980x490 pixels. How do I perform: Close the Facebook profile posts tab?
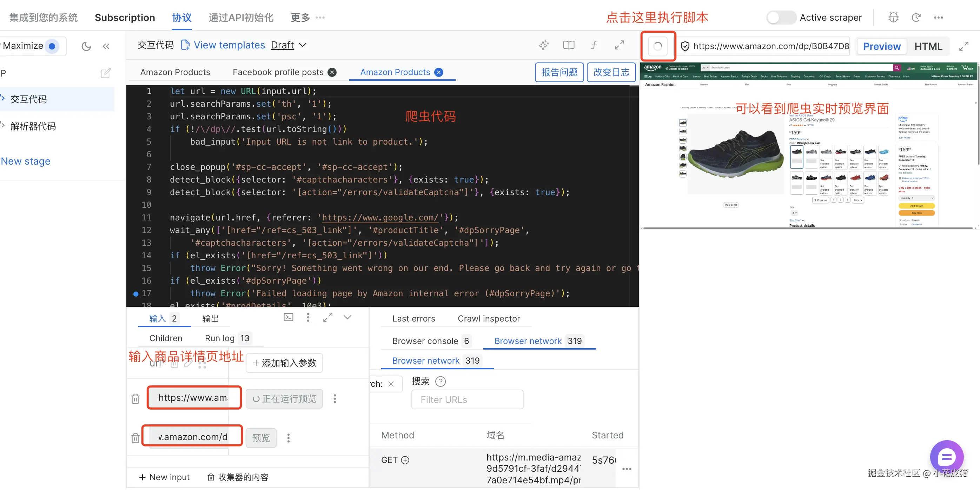[332, 72]
